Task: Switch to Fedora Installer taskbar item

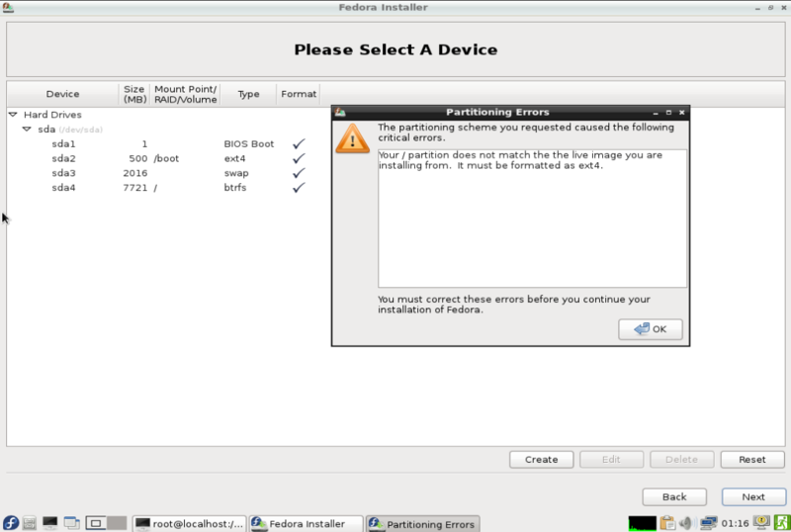Action: (306, 524)
